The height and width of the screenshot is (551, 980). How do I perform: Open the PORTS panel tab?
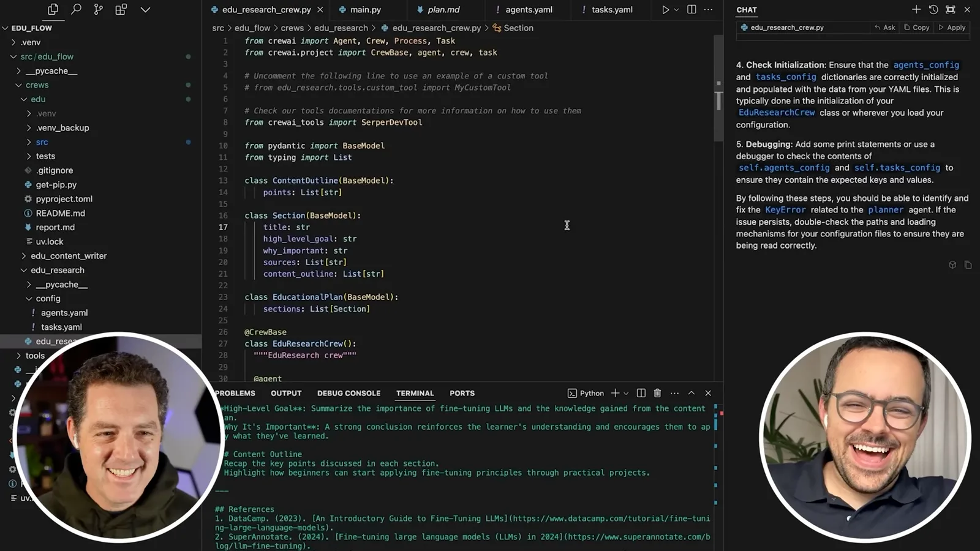(462, 393)
